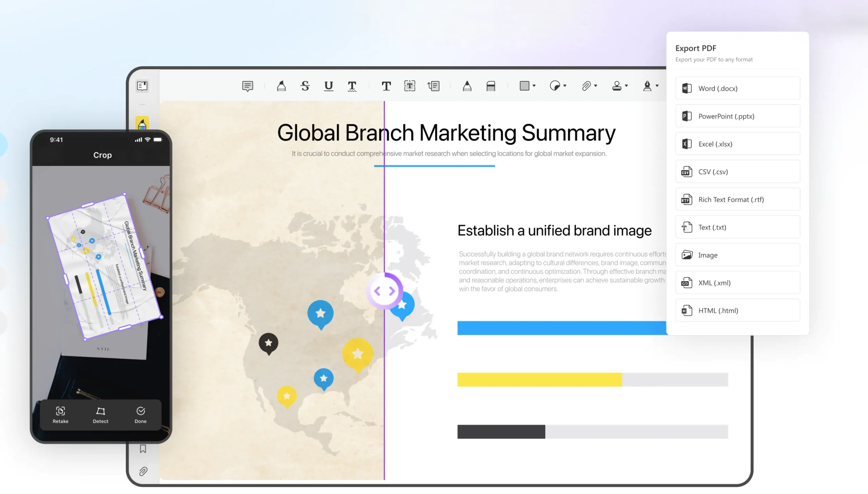Image resolution: width=868 pixels, height=494 pixels.
Task: Expand the stamp tool dropdown arrow
Action: click(x=626, y=86)
